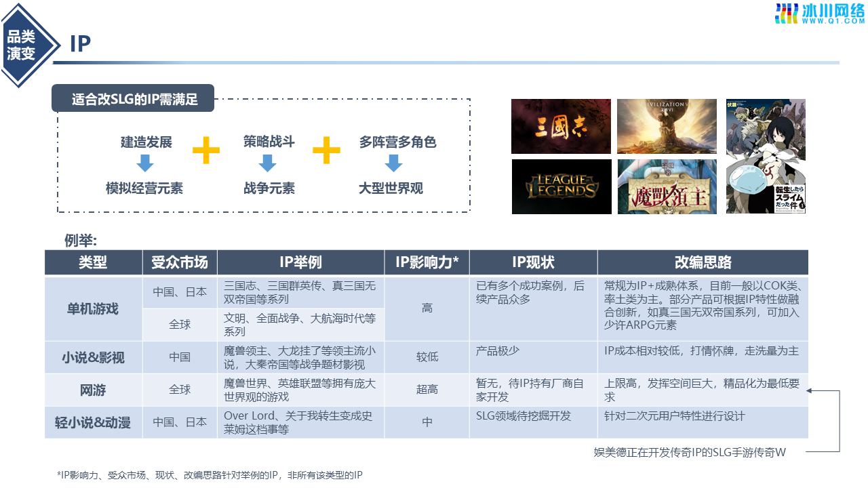The image size is (868, 488).
Task: Click the 适合改SLG的IP需满足 label
Action: (x=133, y=98)
